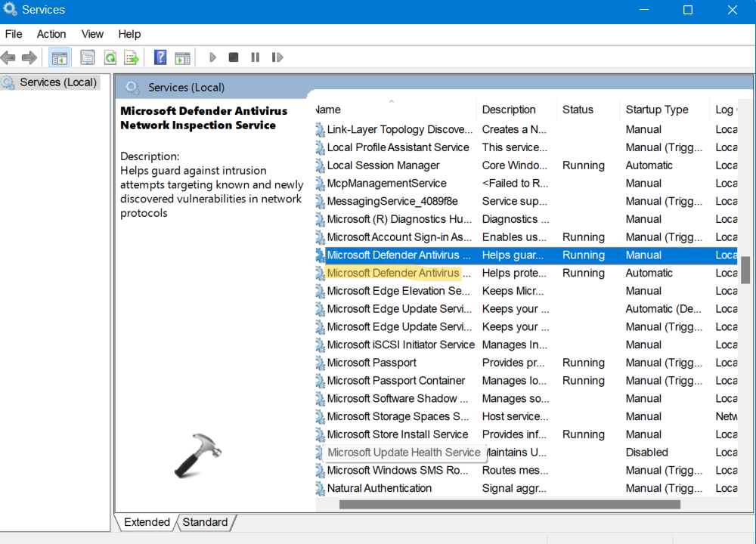This screenshot has height=544, width=756.
Task: Click the Start Service play icon
Action: point(212,57)
